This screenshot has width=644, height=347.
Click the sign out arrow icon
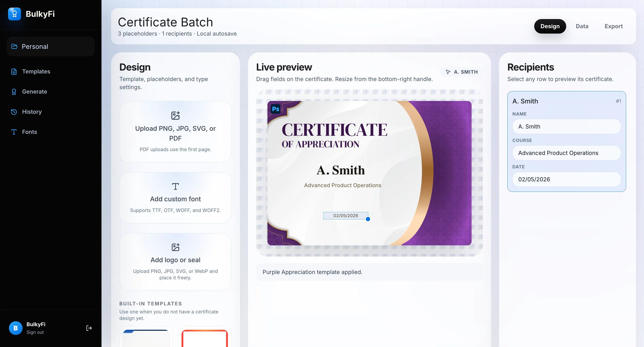click(89, 328)
